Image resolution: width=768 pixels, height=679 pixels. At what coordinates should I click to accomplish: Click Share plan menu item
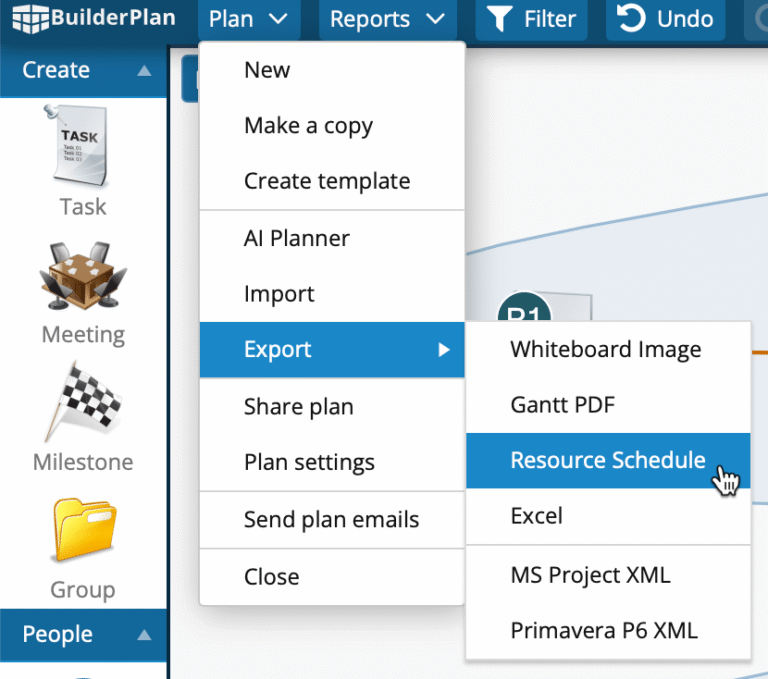point(298,407)
